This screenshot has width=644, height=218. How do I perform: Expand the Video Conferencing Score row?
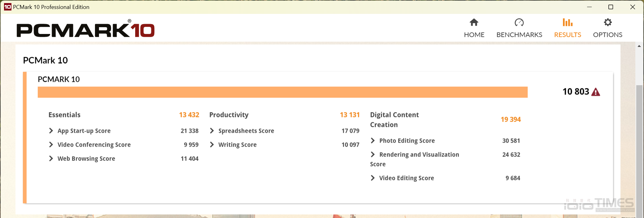coord(51,145)
